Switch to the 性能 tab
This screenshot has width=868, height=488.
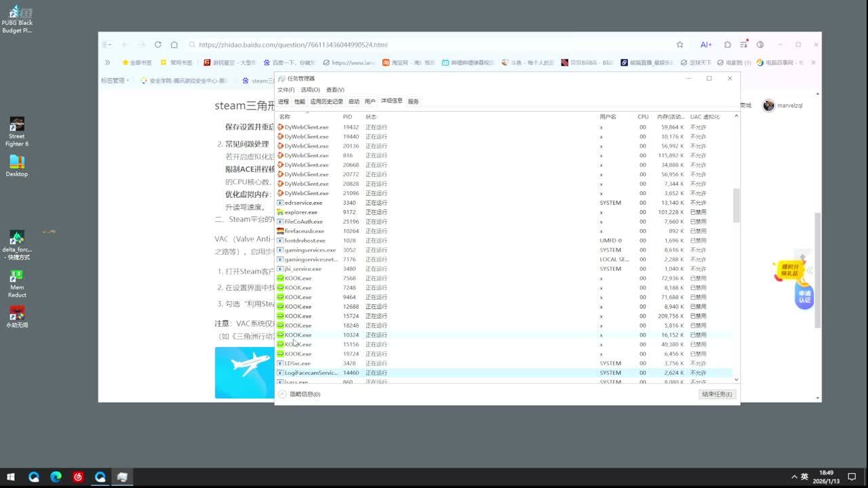tap(299, 102)
